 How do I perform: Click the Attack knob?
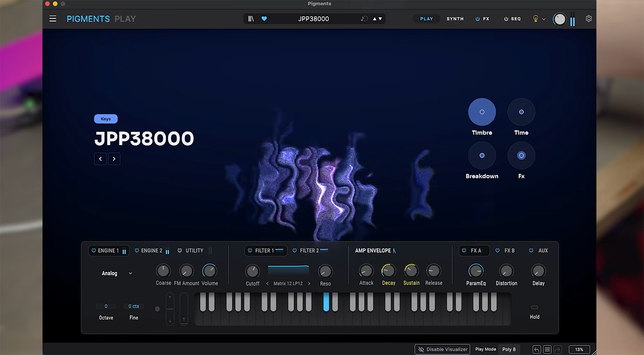[x=366, y=271]
